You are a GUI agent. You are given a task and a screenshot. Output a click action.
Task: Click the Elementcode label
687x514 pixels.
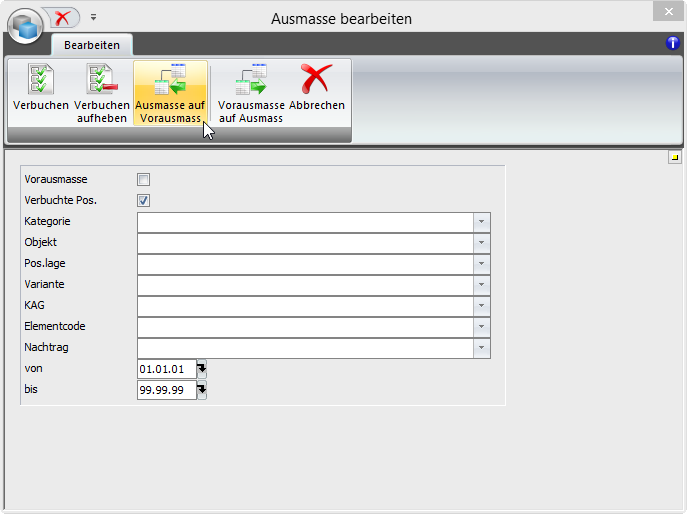pos(55,326)
